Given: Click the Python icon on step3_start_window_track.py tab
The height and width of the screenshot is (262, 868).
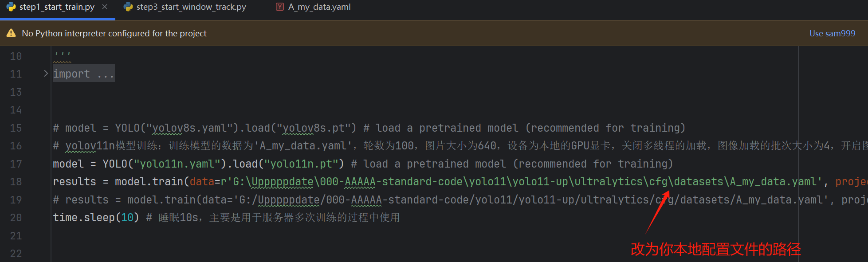Looking at the screenshot, I should 128,7.
